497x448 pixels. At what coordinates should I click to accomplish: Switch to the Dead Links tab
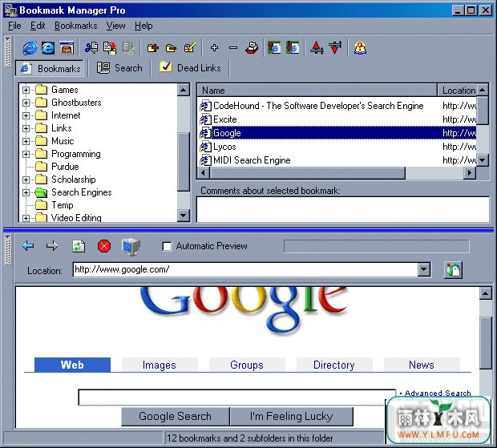tap(190, 68)
